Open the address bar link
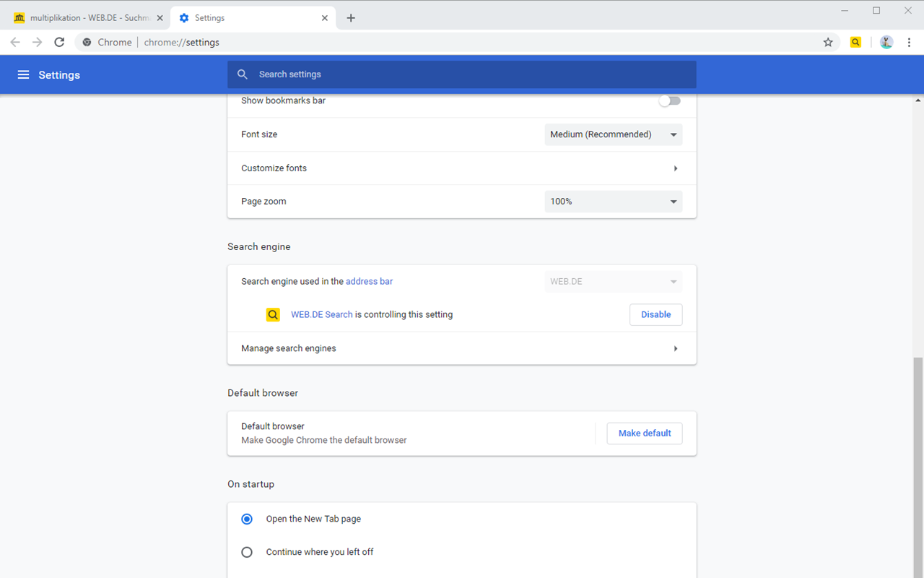Viewport: 924px width, 578px height. point(369,282)
